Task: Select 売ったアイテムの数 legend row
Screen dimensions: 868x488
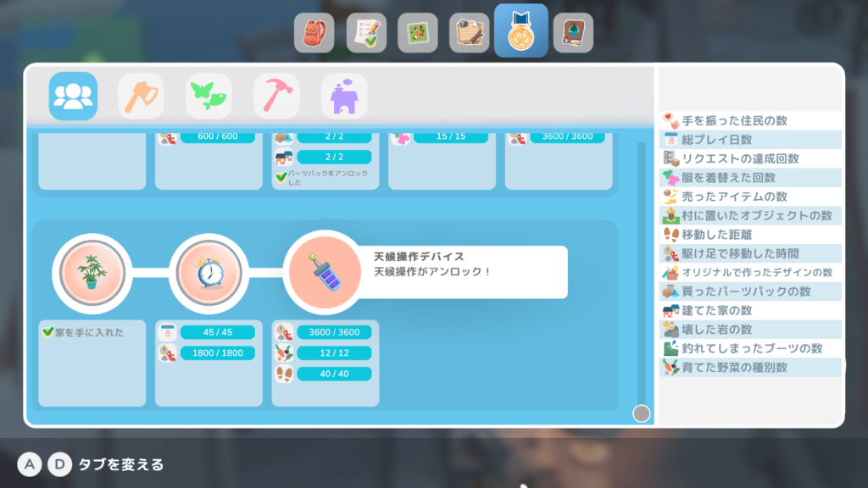Action: [x=751, y=197]
